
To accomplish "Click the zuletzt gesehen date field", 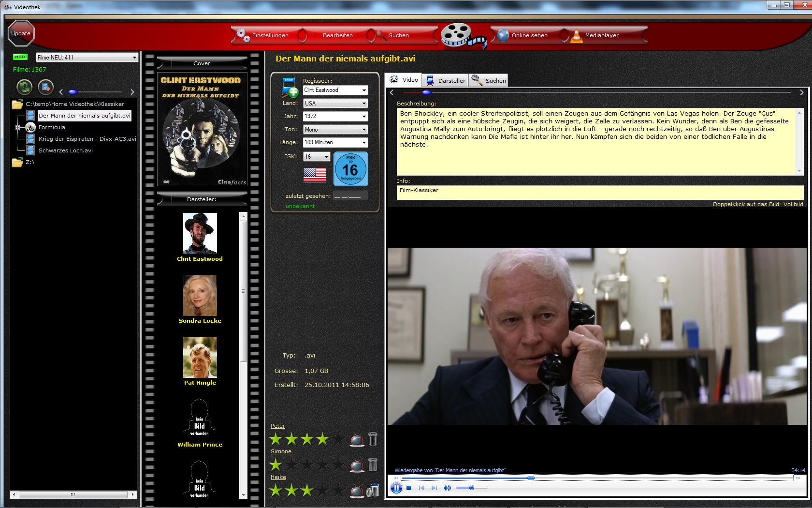I will coord(351,195).
